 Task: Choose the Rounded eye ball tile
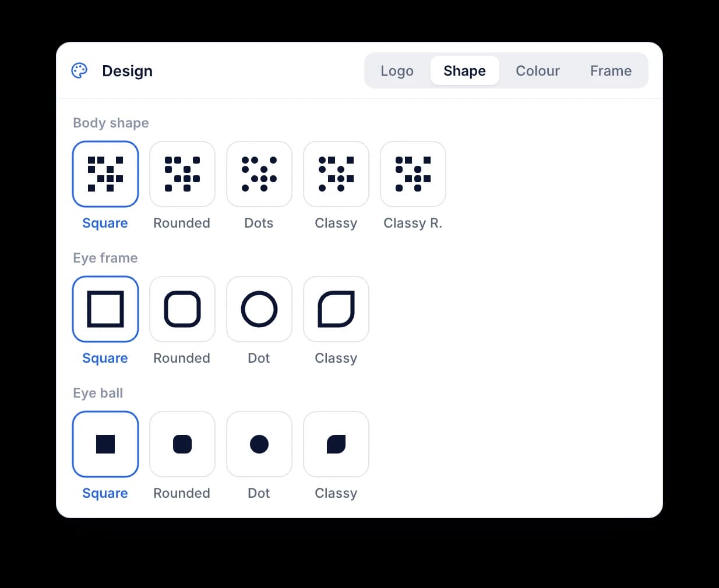pyautogui.click(x=182, y=444)
